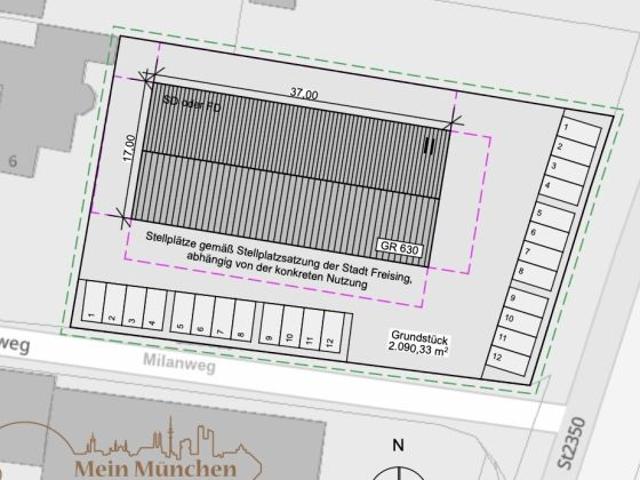The width and height of the screenshot is (640, 480).
Task: Click the line "abhängig von der konkreten Nutzung"
Action: pyautogui.click(x=277, y=271)
